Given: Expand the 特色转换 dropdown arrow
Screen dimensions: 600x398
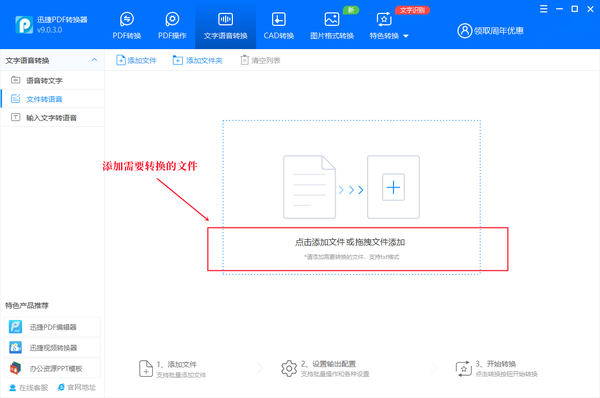Looking at the screenshot, I should [x=406, y=36].
